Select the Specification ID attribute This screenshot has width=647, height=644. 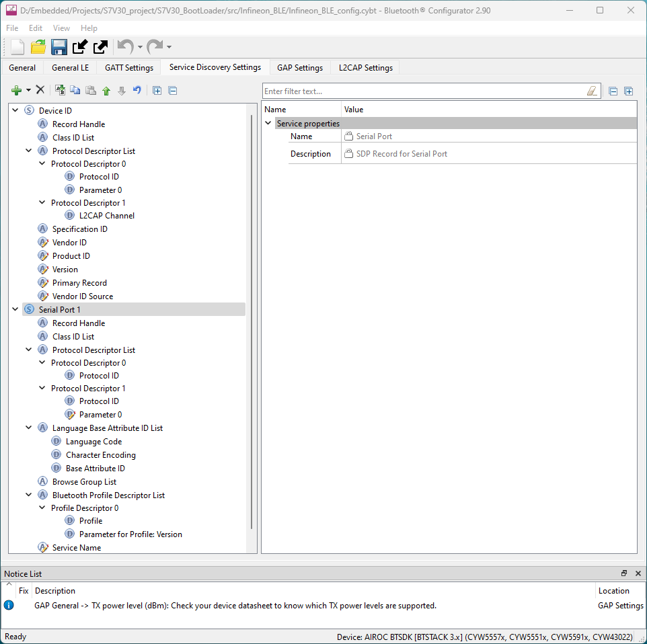[79, 229]
